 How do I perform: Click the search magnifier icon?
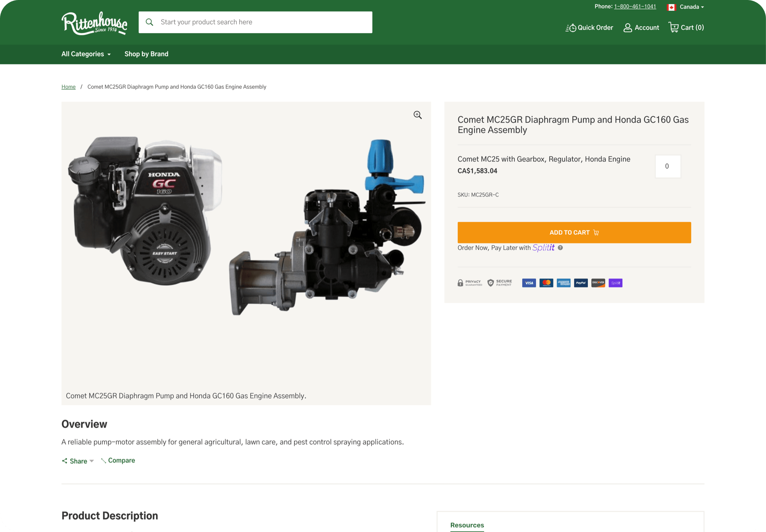tap(149, 22)
